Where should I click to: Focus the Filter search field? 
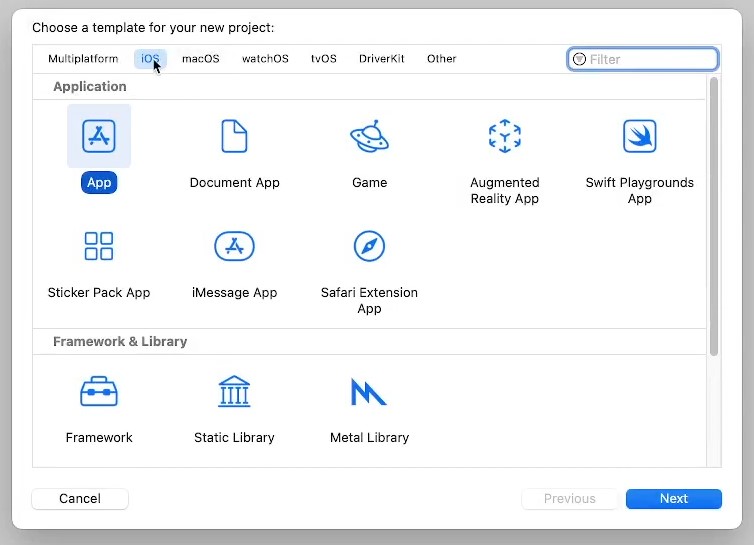tap(643, 59)
